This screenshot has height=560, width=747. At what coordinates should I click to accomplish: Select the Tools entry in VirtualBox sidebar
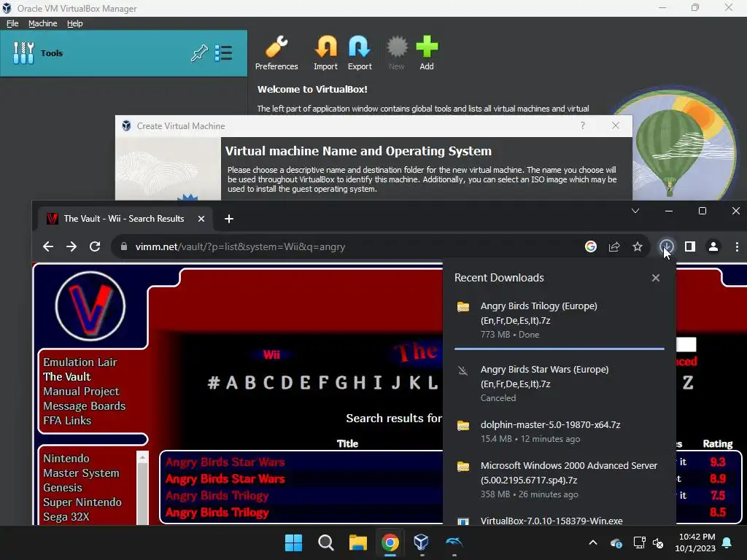[123, 52]
